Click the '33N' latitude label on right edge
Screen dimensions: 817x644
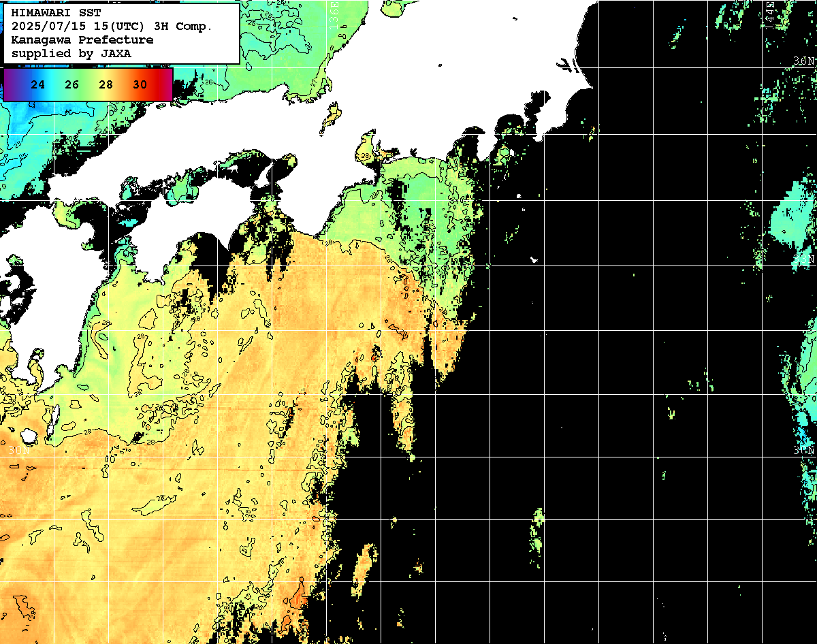(x=805, y=259)
